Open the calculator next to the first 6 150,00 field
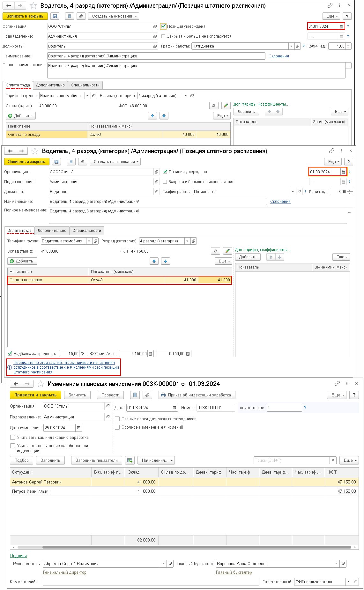 151,353
